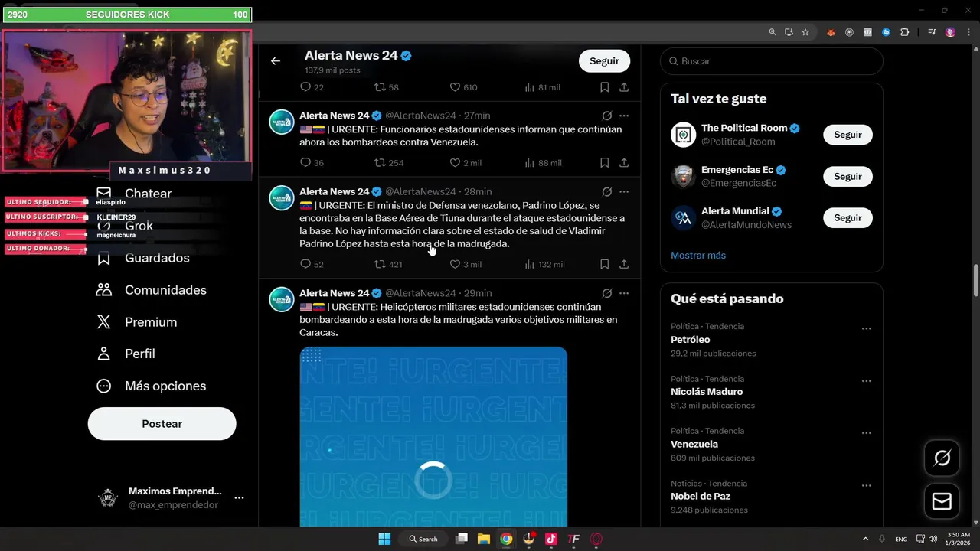Open more options on the 29min post

pyautogui.click(x=624, y=293)
